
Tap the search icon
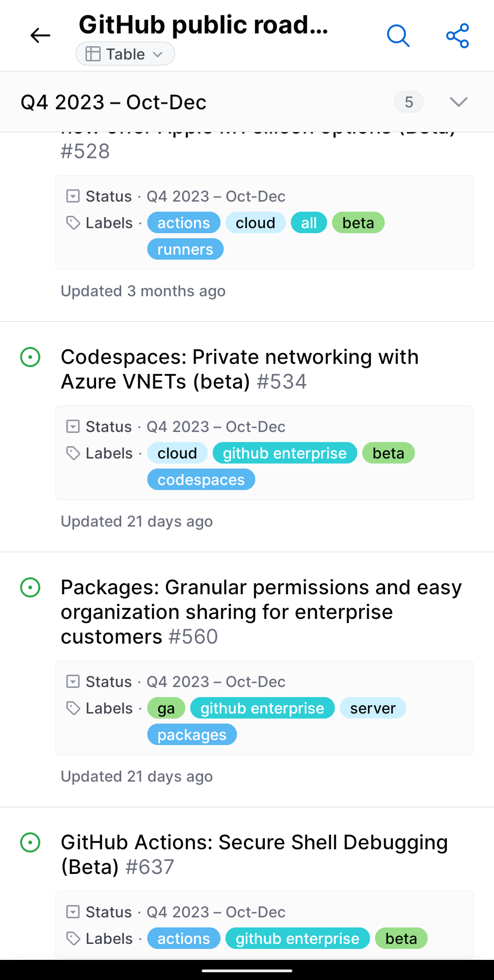(397, 36)
